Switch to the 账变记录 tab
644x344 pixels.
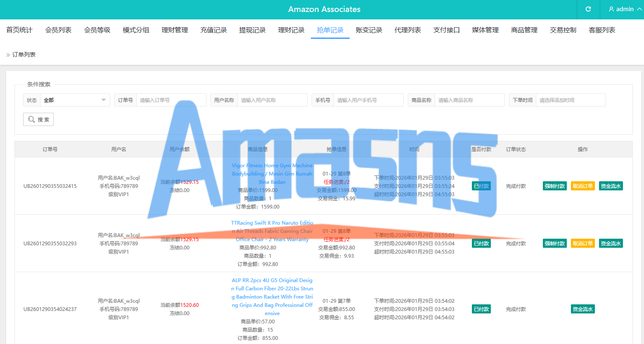pos(369,30)
